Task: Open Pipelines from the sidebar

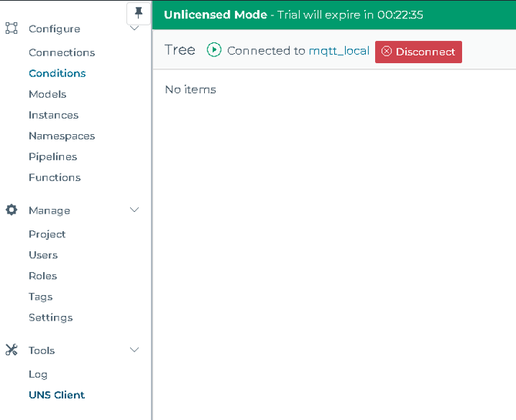Action: click(x=53, y=156)
